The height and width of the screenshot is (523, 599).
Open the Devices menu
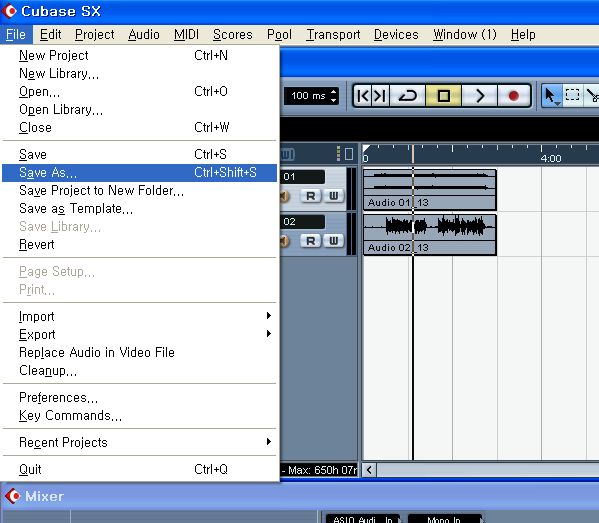click(x=396, y=35)
